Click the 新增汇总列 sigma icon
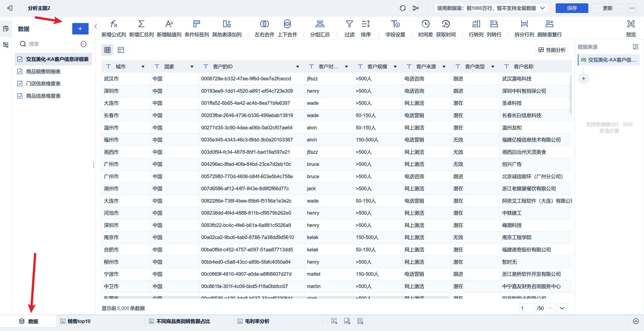The image size is (644, 331). point(141,24)
